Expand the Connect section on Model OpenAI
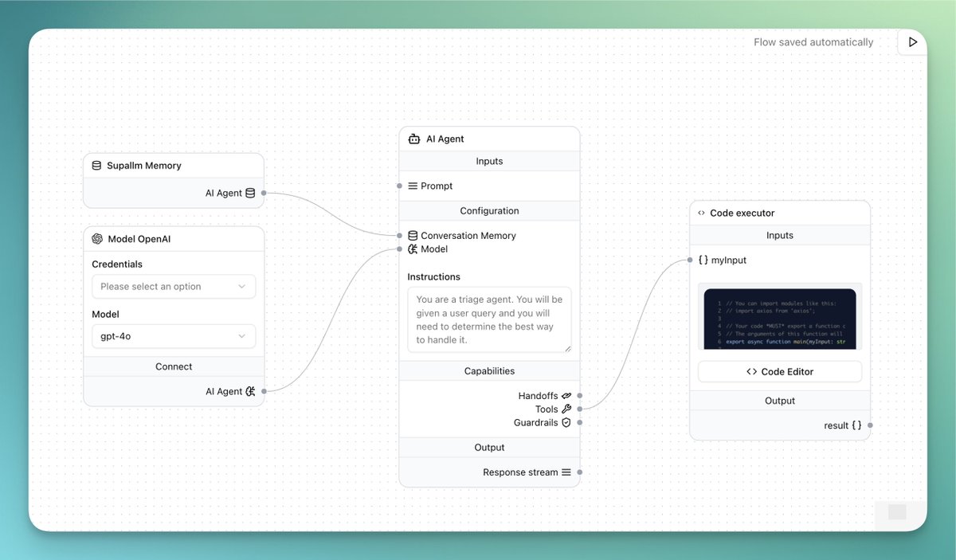The height and width of the screenshot is (560, 956). click(173, 366)
